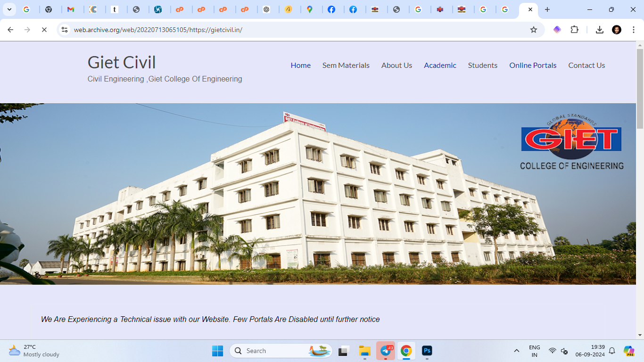Open the Academic menu item

point(440,66)
